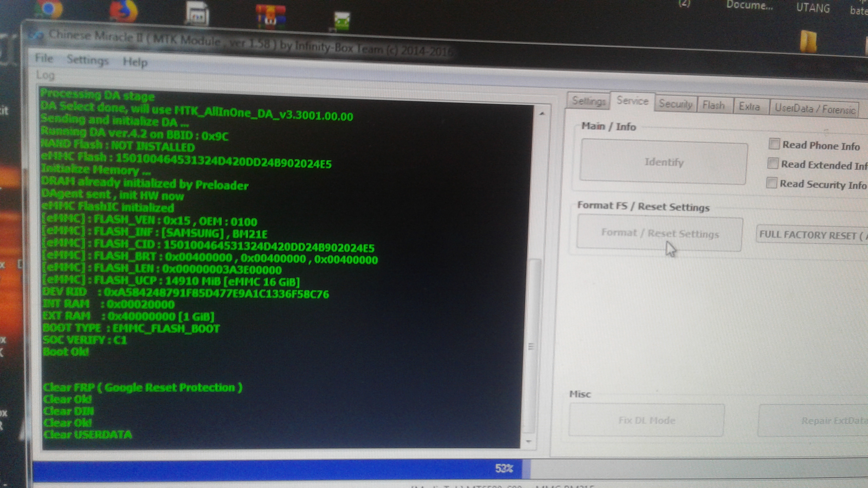This screenshot has height=488, width=868.
Task: Open the UTANG desktop item
Action: coord(813,8)
